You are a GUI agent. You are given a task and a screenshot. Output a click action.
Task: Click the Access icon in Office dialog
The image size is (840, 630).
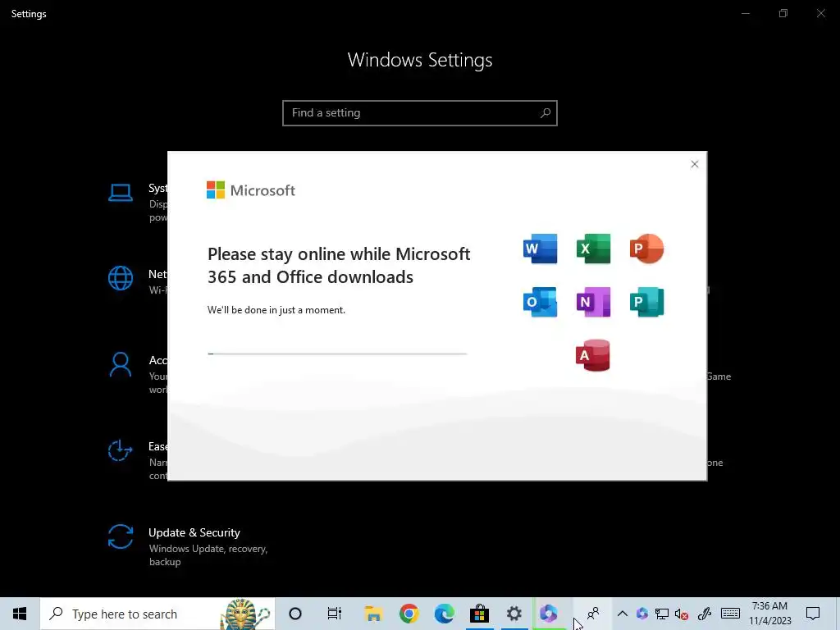coord(593,355)
